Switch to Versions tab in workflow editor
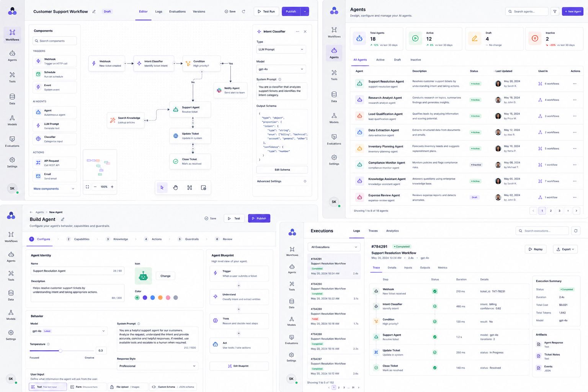The height and width of the screenshot is (392, 588). [x=199, y=11]
